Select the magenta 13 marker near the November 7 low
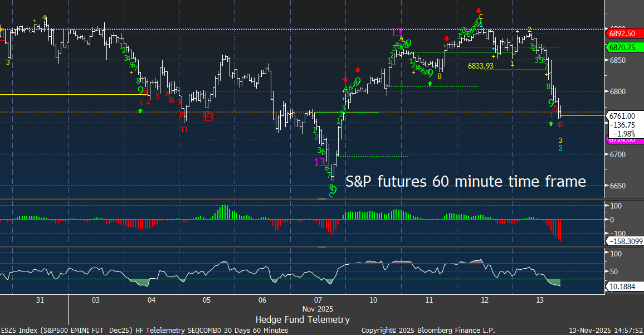Viewport: 644px width, 335px height. (x=319, y=162)
